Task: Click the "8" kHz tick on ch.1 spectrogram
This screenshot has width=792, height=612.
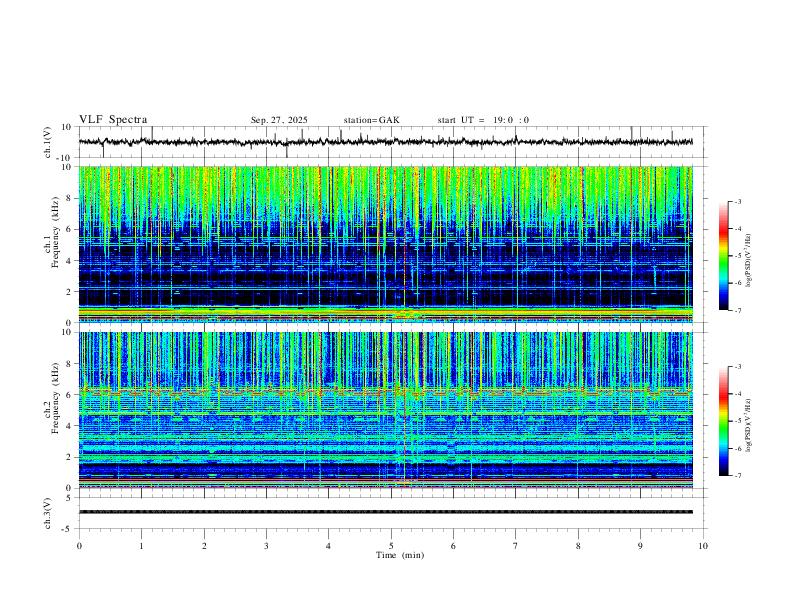Action: coord(69,198)
